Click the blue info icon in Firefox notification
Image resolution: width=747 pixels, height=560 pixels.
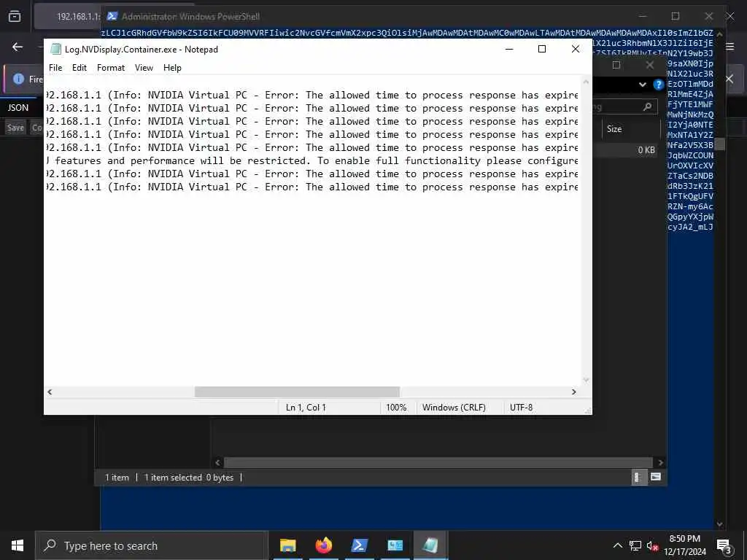click(18, 79)
